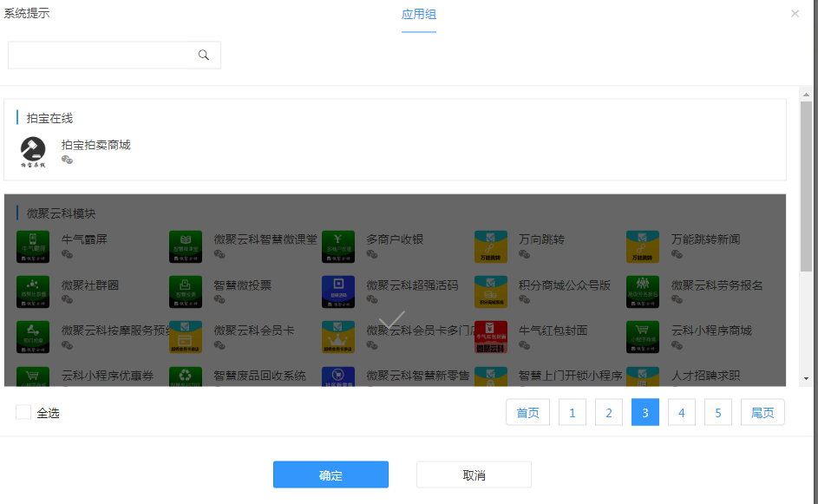The height and width of the screenshot is (504, 818).
Task: Switch to the 应用组 tab
Action: pos(418,15)
